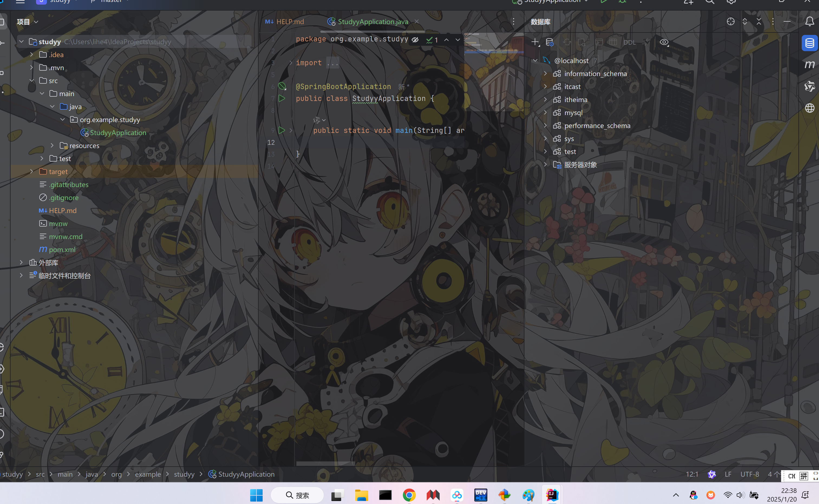Click collapse all icon in database panel
The height and width of the screenshot is (504, 819).
(759, 21)
